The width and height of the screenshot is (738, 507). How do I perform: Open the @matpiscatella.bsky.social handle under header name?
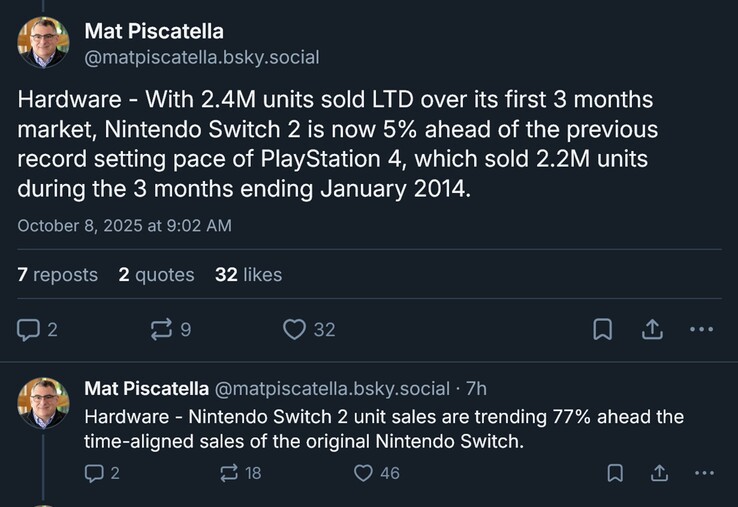202,57
